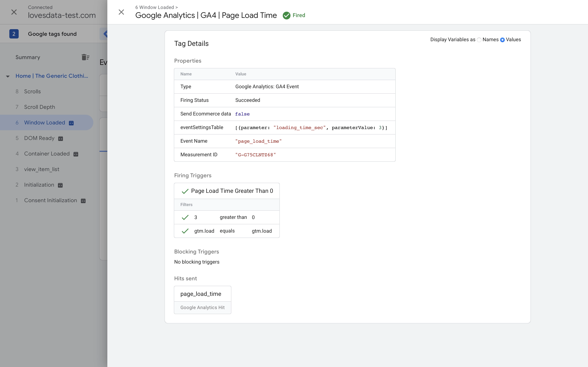Screen dimensions: 588x367
Task: Click the No blocking triggers text
Action: (x=197, y=262)
